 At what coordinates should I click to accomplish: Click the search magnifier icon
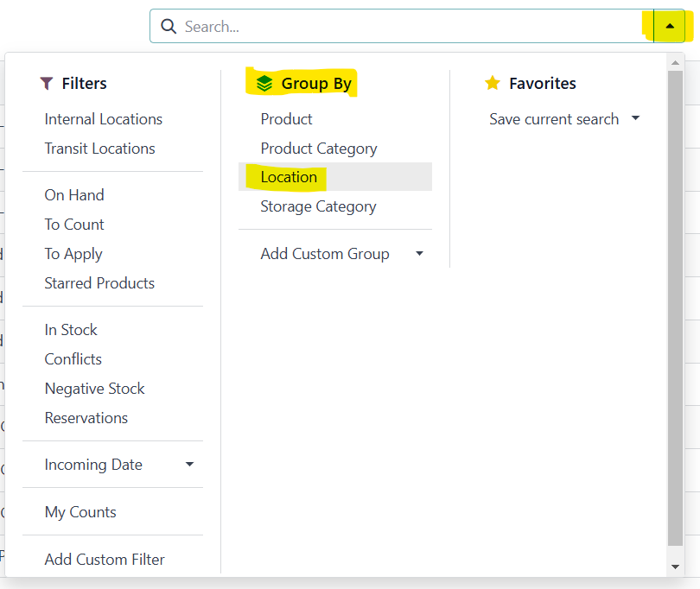pyautogui.click(x=169, y=27)
